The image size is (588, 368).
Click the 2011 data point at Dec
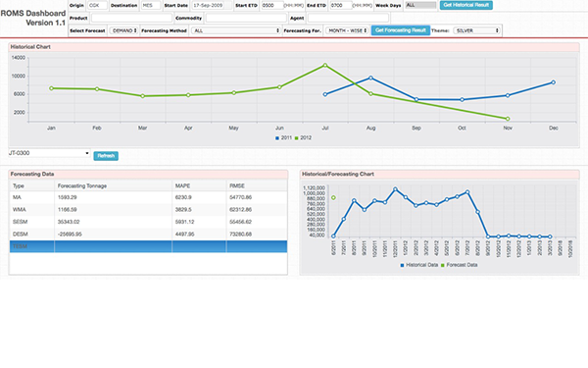click(554, 82)
